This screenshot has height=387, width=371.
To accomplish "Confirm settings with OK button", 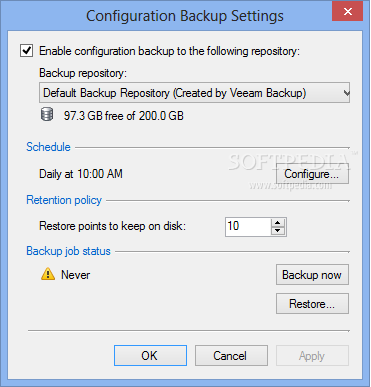I will [x=150, y=356].
